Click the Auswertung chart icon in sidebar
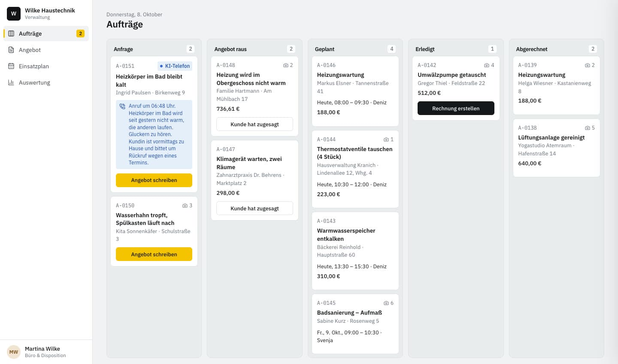The image size is (618, 364). 11,82
